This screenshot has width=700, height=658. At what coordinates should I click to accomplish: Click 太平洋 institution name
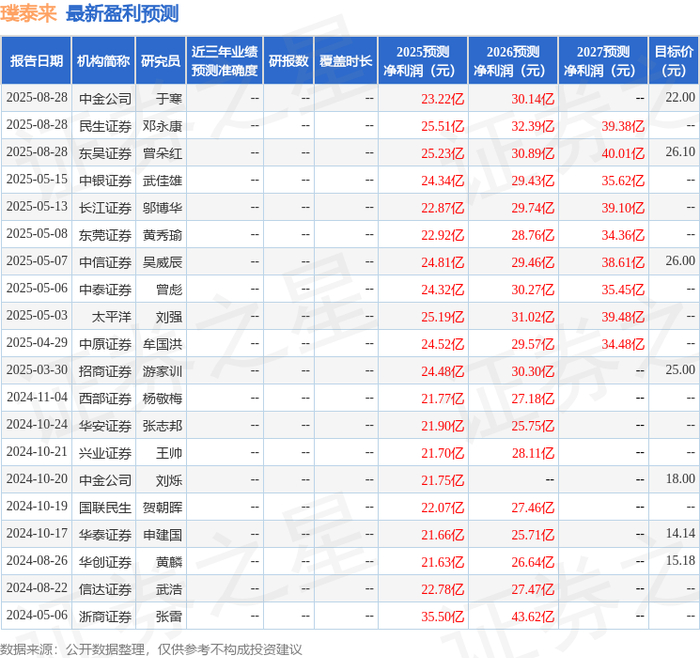tap(112, 317)
